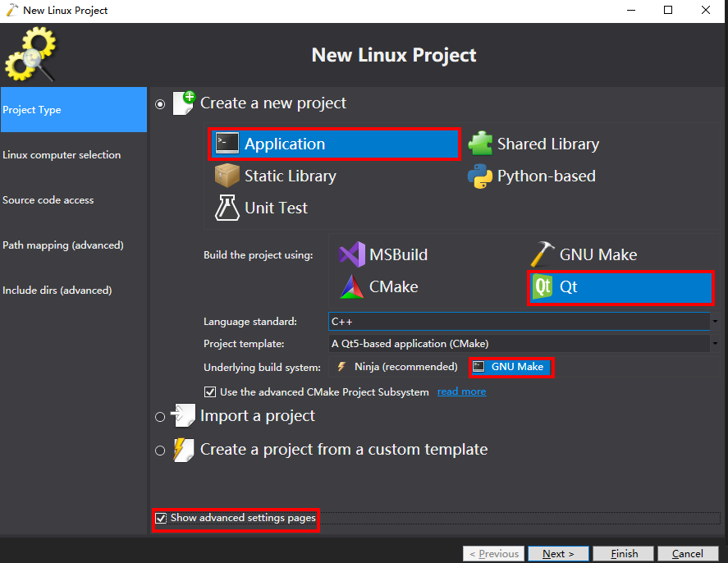
Task: Select the Application project type icon
Action: (x=227, y=144)
